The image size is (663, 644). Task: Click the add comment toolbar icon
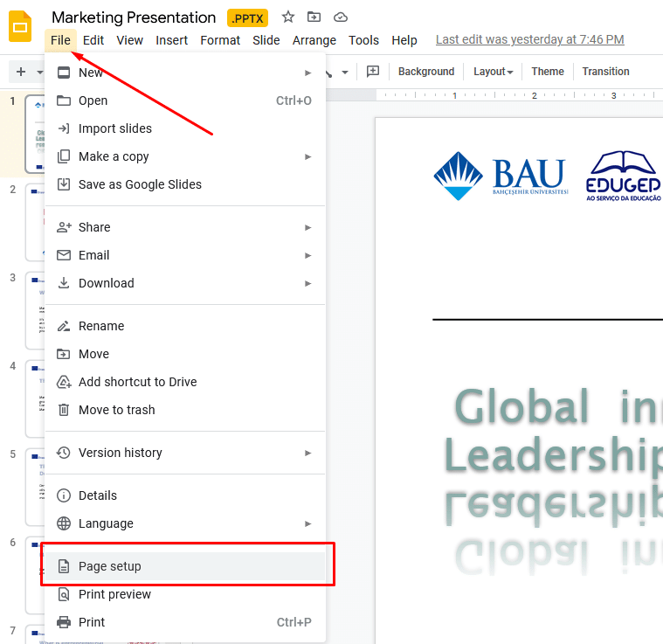[373, 72]
